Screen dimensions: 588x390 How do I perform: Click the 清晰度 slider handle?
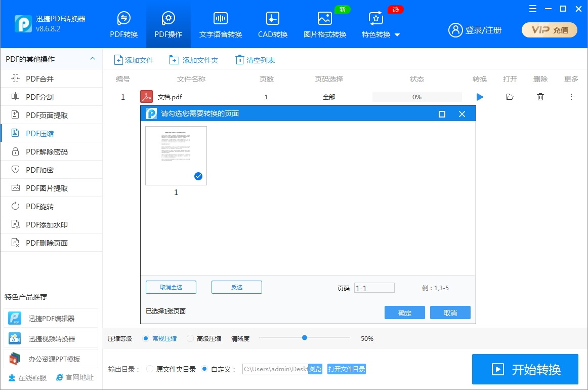pos(305,338)
